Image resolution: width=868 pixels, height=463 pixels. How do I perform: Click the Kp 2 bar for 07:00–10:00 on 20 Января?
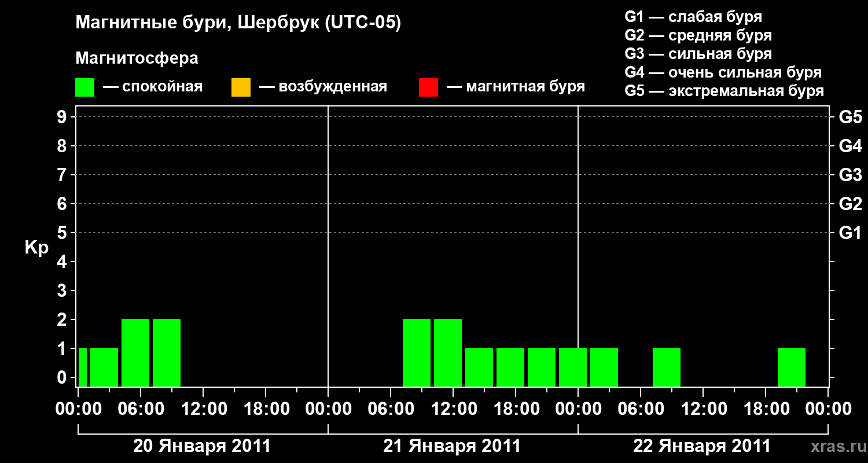coord(167,352)
